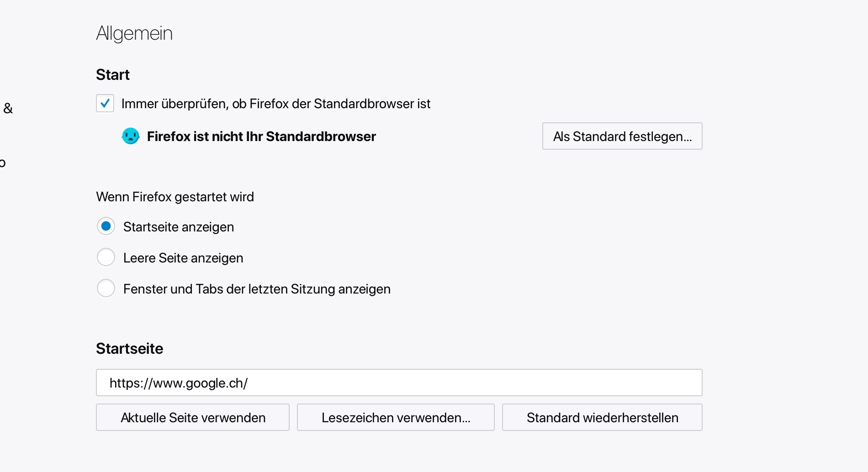Screen dimensions: 868x472
Task: Choose 'Leere Seite anzeigen' on startup
Action: (106, 257)
